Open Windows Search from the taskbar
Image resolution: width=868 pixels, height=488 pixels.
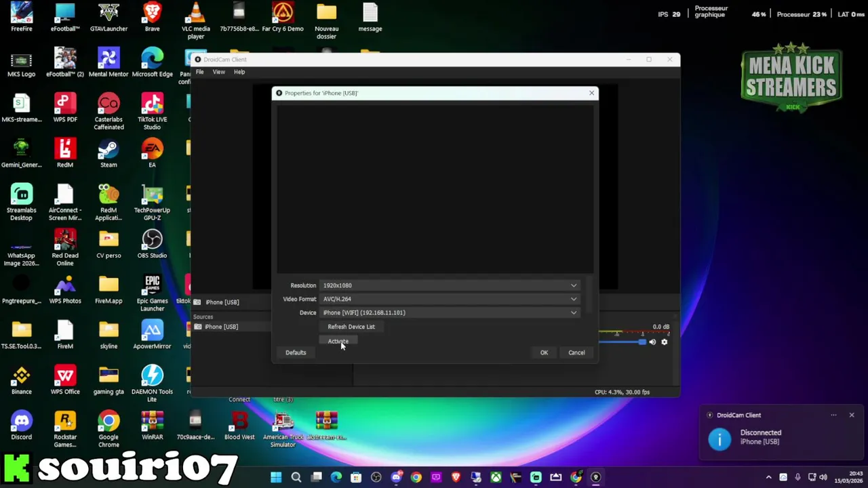pos(296,477)
